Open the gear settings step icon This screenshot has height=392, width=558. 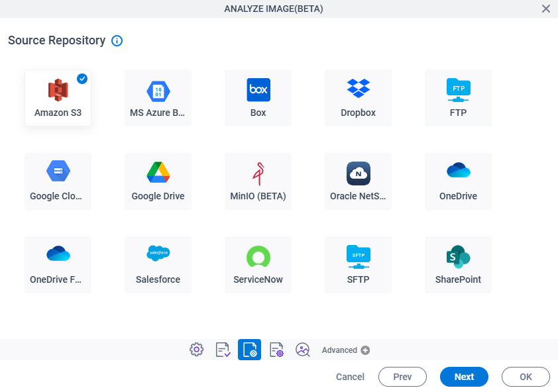click(x=196, y=350)
